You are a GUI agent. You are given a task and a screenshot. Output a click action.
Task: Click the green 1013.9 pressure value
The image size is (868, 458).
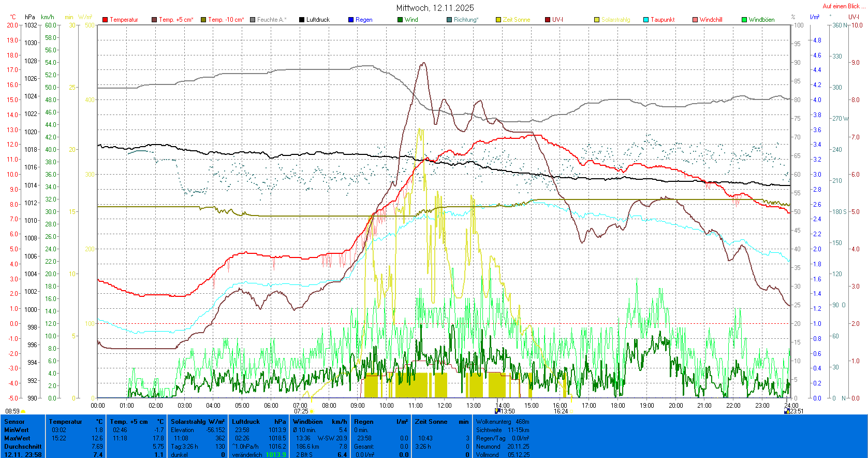point(275,454)
